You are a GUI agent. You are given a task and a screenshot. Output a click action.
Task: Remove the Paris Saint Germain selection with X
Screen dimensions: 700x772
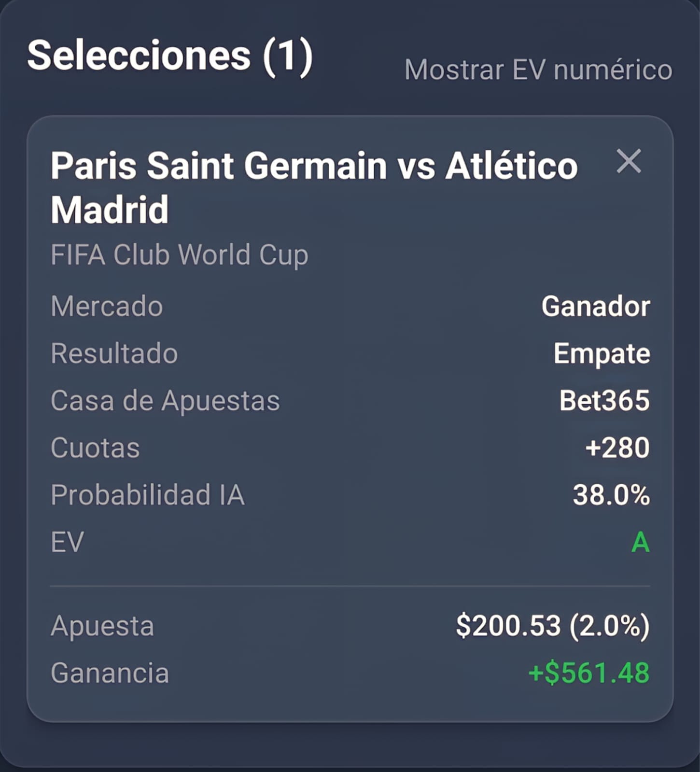(x=629, y=161)
